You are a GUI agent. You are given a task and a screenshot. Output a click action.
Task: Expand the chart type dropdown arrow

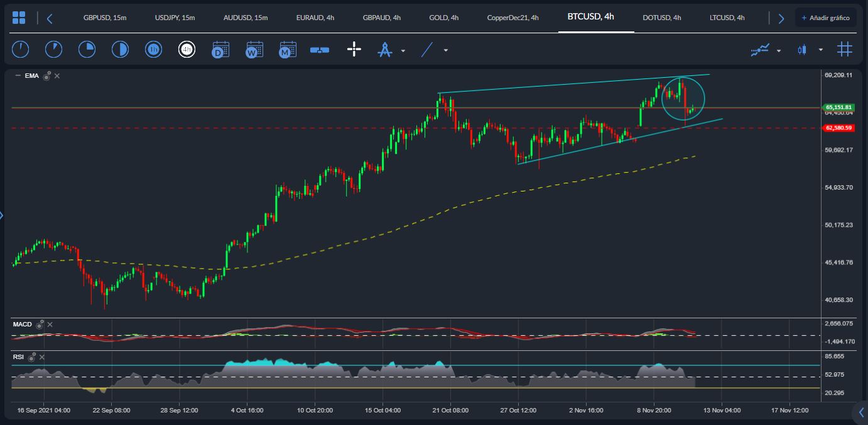tap(820, 50)
